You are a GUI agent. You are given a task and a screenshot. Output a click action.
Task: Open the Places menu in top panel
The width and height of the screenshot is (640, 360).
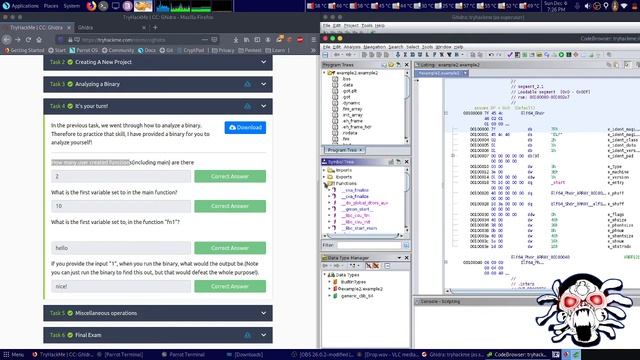coord(51,6)
